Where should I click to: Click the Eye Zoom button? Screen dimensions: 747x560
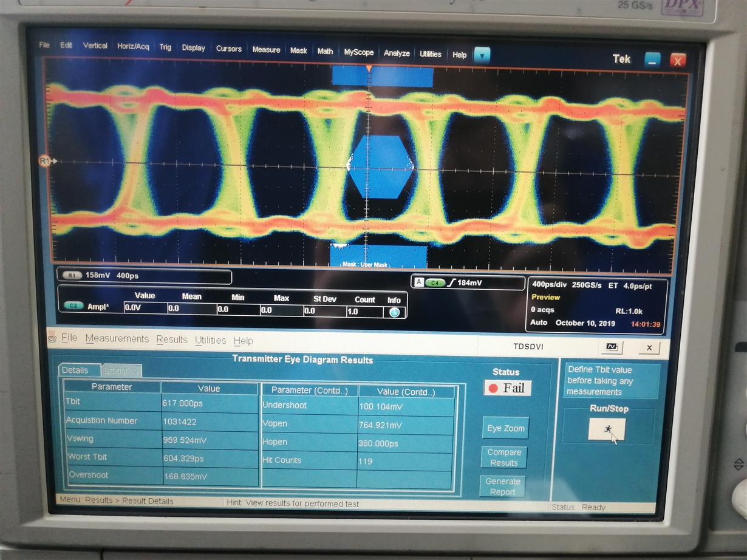pos(505,428)
